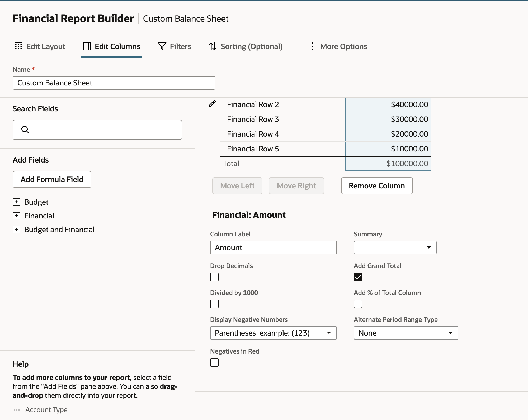Image resolution: width=528 pixels, height=420 pixels.
Task: Uncheck the Add Grand Total checkbox
Action: 358,277
